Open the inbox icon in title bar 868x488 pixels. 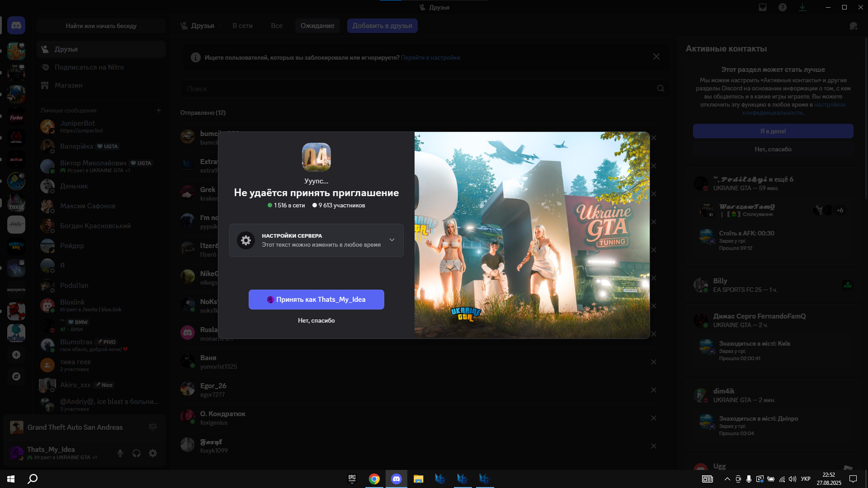click(x=763, y=7)
